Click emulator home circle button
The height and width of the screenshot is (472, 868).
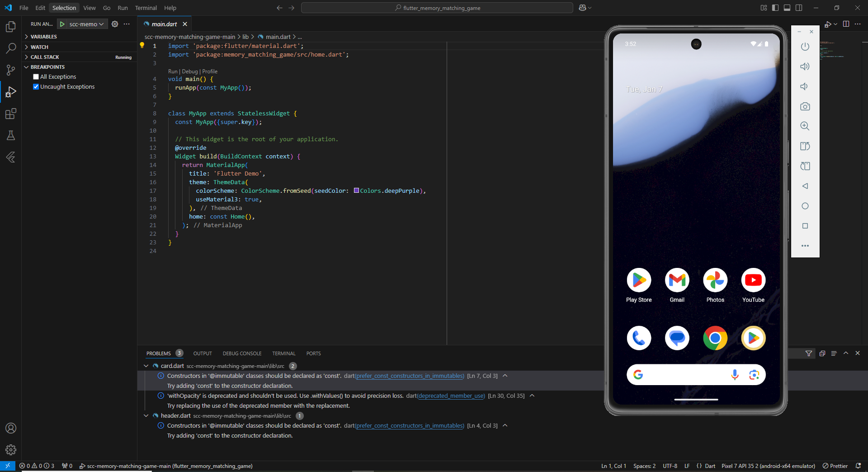[x=805, y=206]
